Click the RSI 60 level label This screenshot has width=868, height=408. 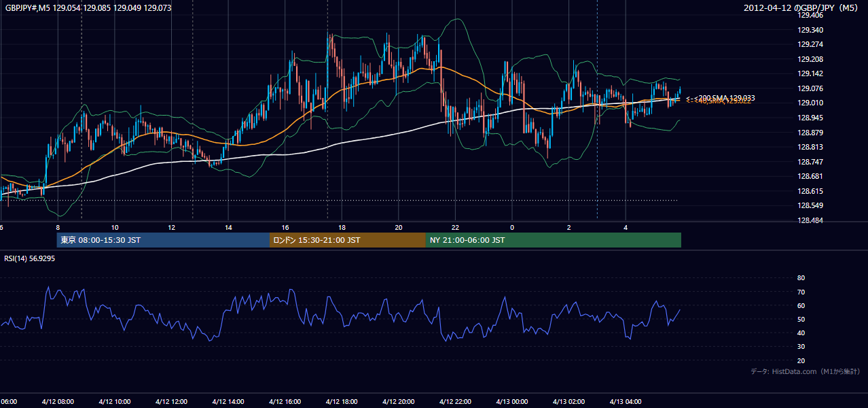[x=801, y=305]
